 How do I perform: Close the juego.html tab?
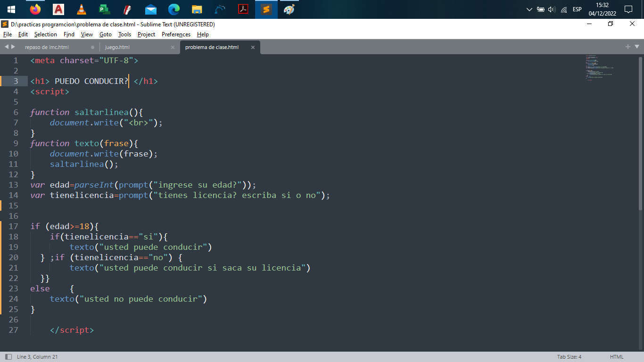173,47
